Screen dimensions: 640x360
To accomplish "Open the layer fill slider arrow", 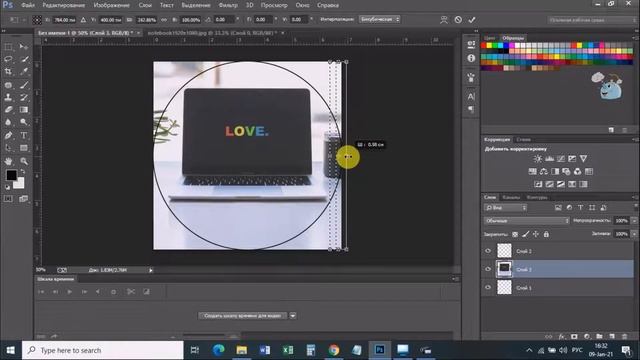I will [634, 234].
